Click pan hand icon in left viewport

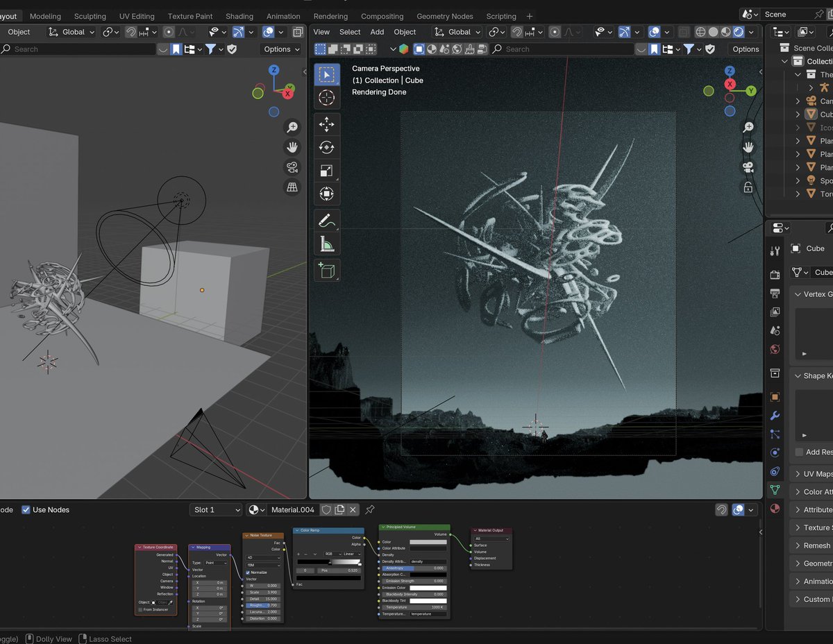(x=292, y=147)
